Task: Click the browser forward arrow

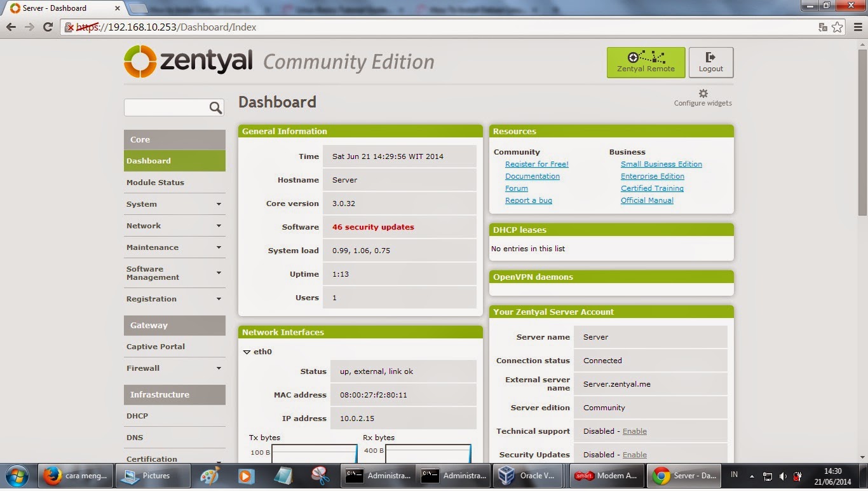Action: (29, 27)
